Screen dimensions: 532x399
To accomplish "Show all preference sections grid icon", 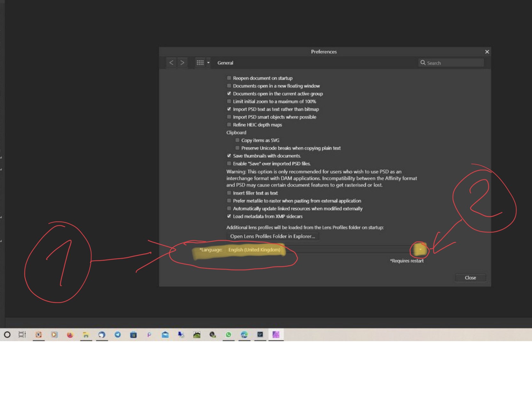I will [200, 63].
